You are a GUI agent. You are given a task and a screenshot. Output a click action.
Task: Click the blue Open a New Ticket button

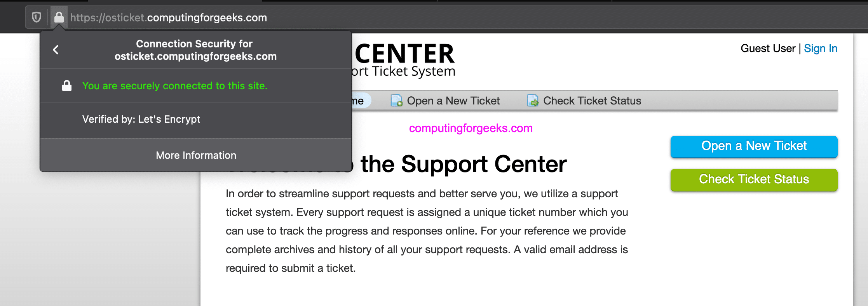(x=754, y=146)
